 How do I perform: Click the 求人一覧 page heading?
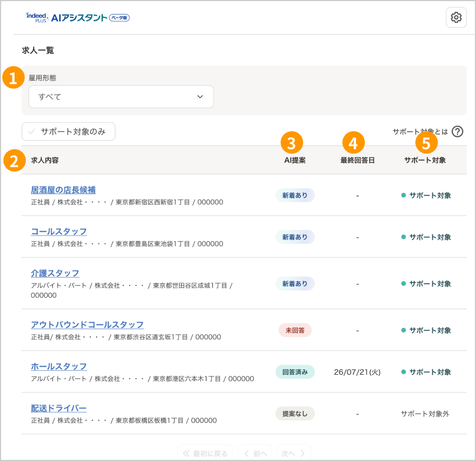point(38,50)
